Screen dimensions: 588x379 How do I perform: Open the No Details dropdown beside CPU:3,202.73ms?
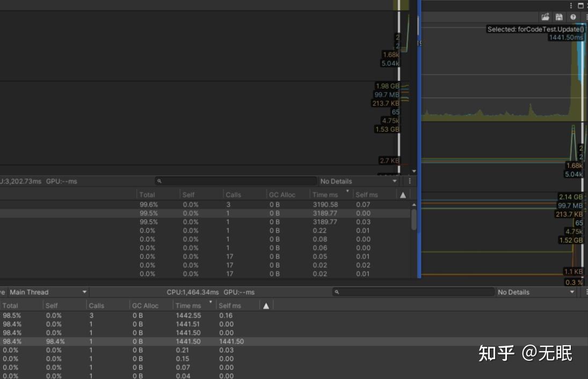tap(358, 181)
